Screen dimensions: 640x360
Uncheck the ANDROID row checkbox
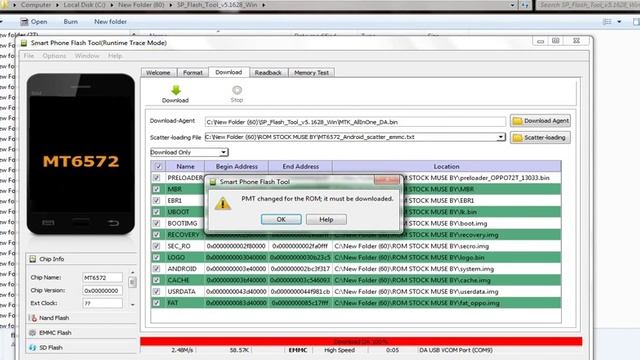pyautogui.click(x=156, y=269)
